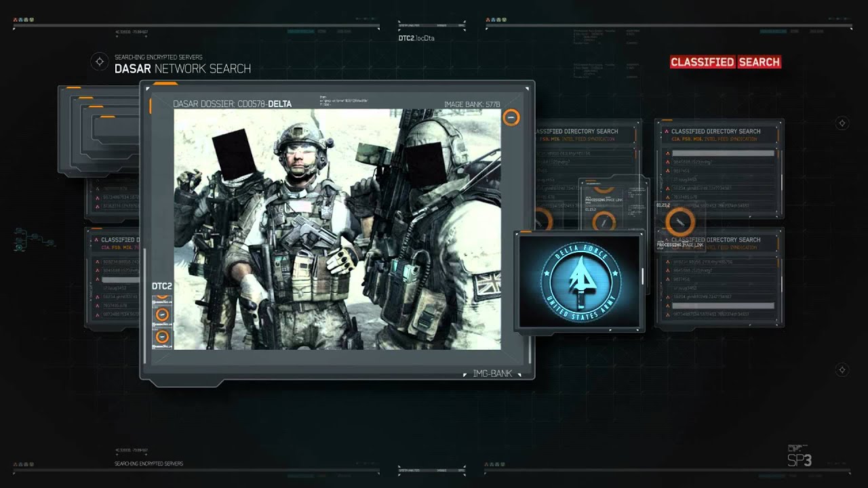Click the DTC2.locDta label at top

tap(416, 38)
